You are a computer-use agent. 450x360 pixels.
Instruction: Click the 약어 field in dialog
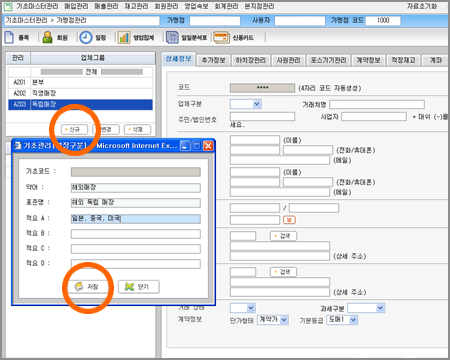(136, 188)
